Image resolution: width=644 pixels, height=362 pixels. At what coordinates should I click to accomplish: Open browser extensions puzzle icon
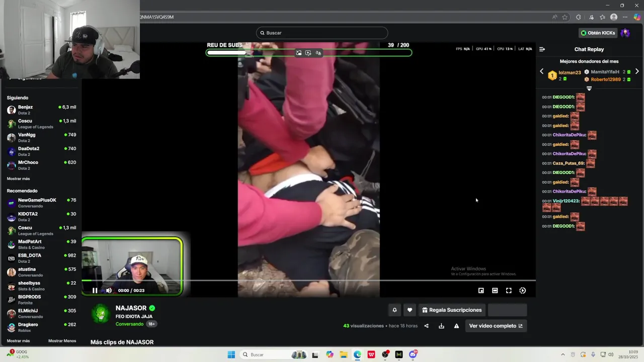pyautogui.click(x=579, y=17)
